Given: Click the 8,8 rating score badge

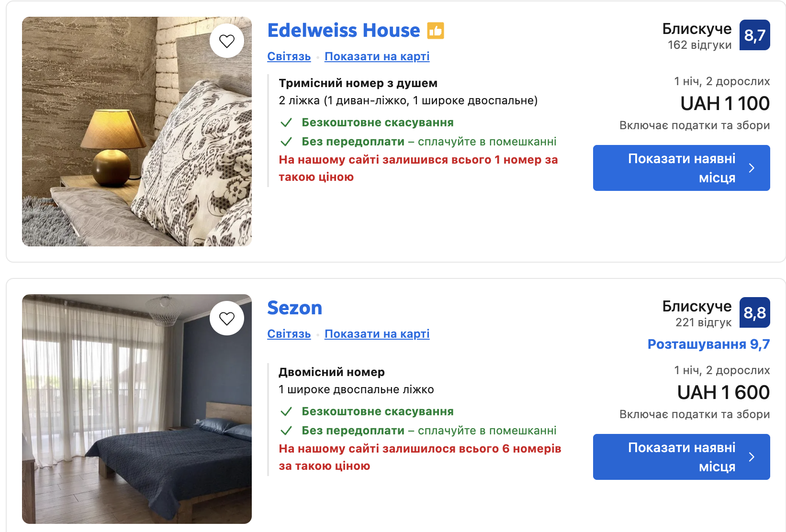Looking at the screenshot, I should point(754,312).
